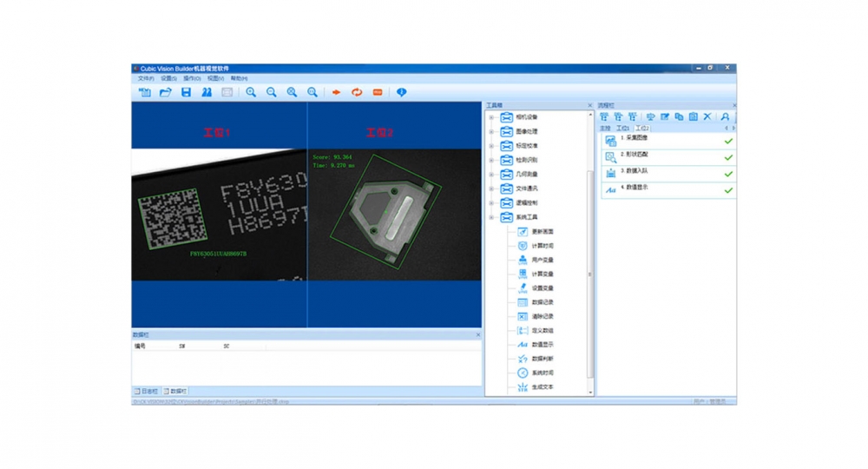Click the orange stop icon in toolbar
Viewport: 868px width, 469px height.
point(378,92)
